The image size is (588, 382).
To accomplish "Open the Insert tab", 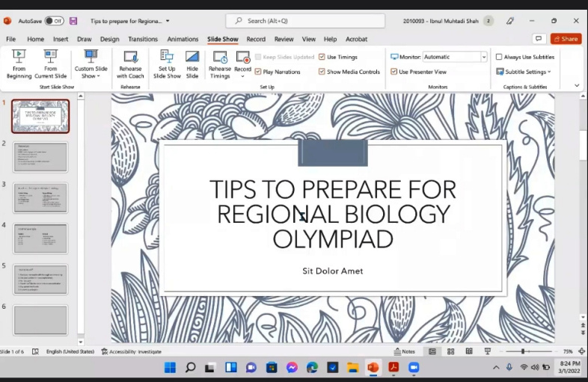I will pos(61,39).
